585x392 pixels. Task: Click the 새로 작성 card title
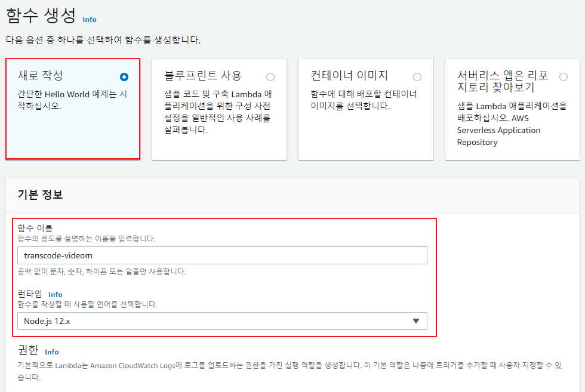tap(41, 76)
